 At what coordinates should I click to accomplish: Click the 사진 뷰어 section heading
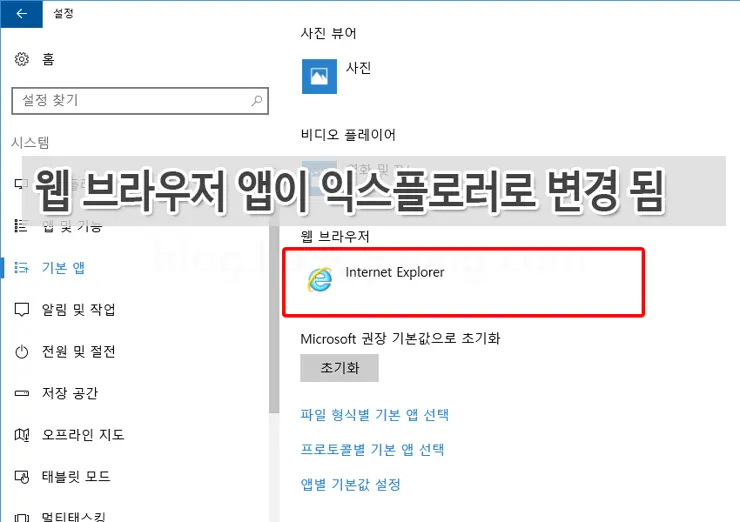pos(328,34)
